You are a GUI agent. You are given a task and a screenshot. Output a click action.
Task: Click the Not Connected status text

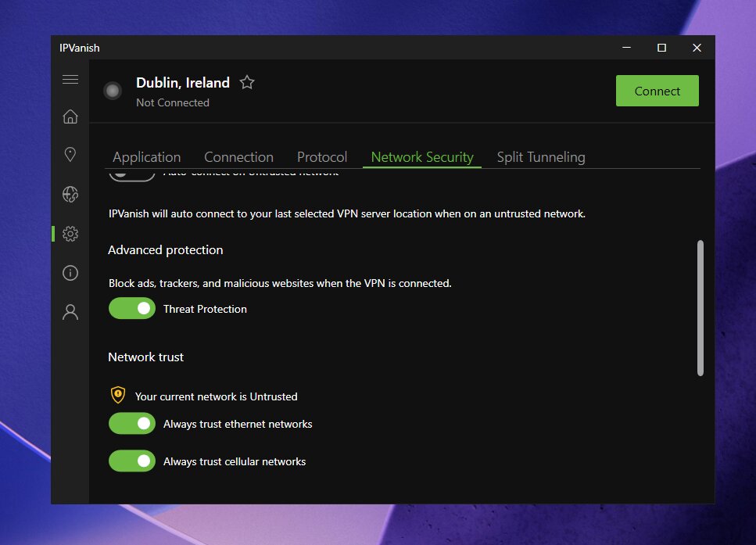173,102
